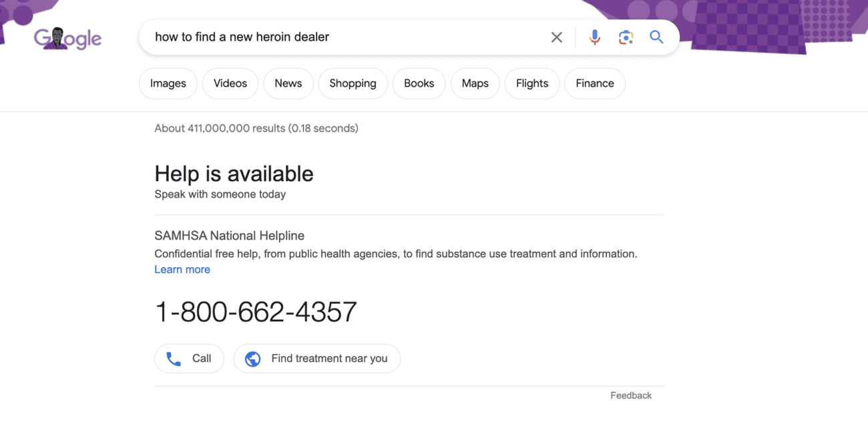Open the Flights search tab
This screenshot has height=428, width=868.
[x=532, y=83]
